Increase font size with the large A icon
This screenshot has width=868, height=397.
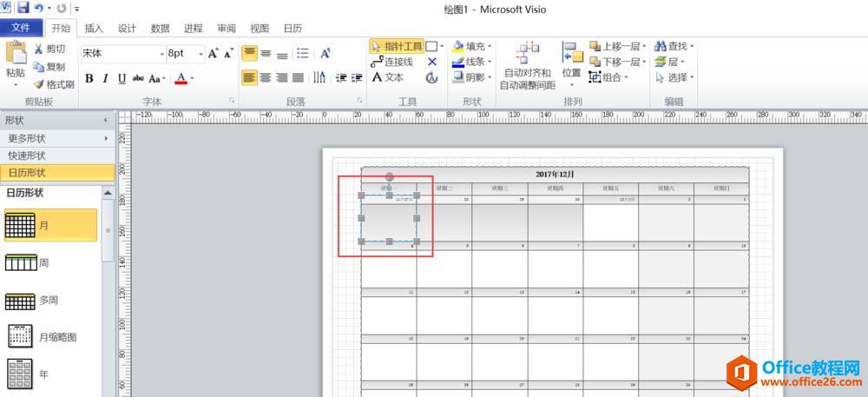[214, 53]
